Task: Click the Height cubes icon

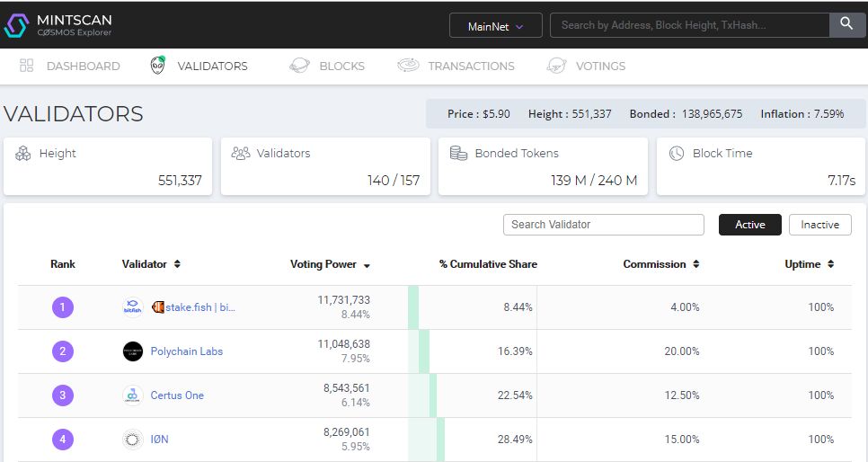Action: point(22,154)
